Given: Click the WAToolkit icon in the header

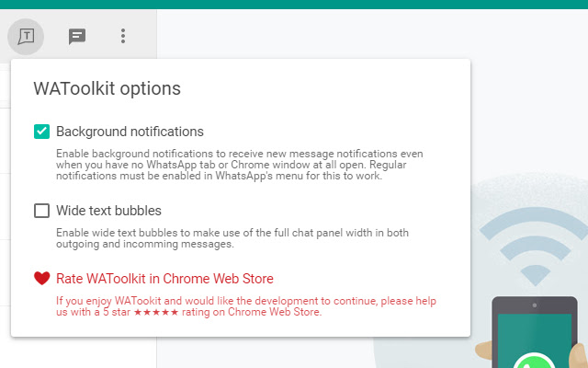Looking at the screenshot, I should pos(28,37).
